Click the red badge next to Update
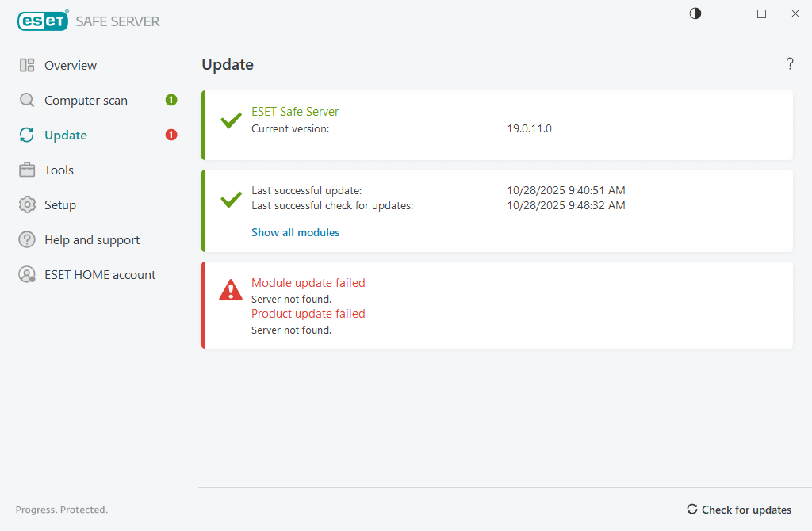The width and height of the screenshot is (812, 531). [x=170, y=135]
